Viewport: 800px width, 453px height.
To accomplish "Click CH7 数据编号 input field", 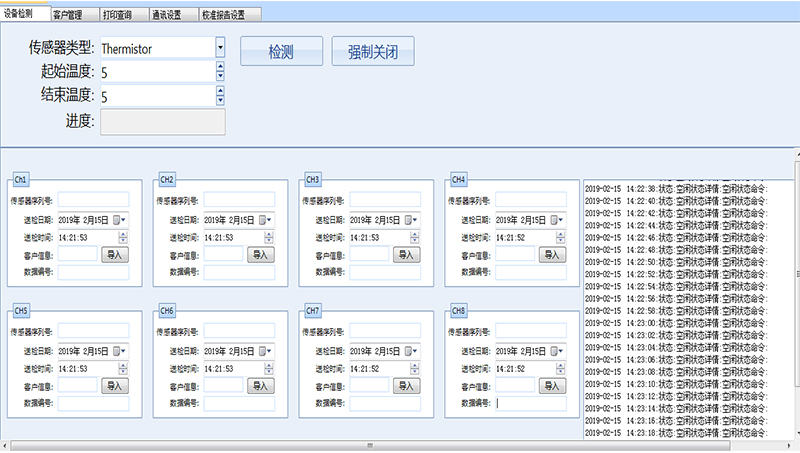I will (385, 404).
